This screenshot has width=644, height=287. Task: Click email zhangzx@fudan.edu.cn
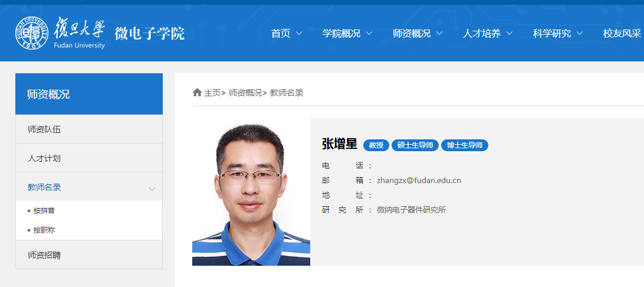pos(419,181)
